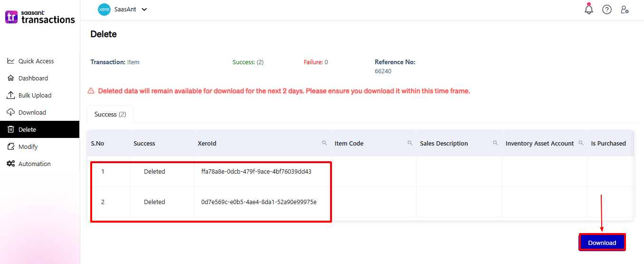
Task: Click the second deleted row's XeroId
Action: (259, 202)
